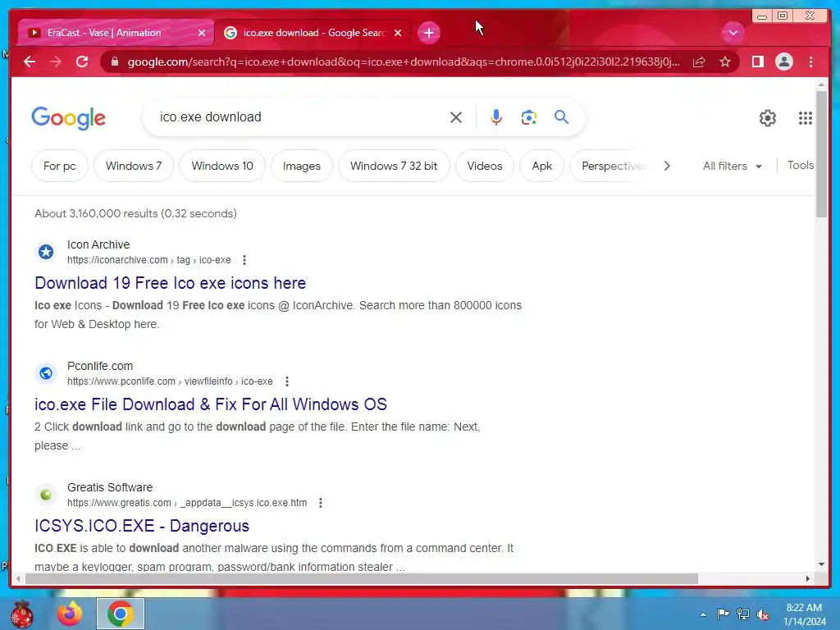This screenshot has width=840, height=630.
Task: Filter results by For pc
Action: pos(59,166)
